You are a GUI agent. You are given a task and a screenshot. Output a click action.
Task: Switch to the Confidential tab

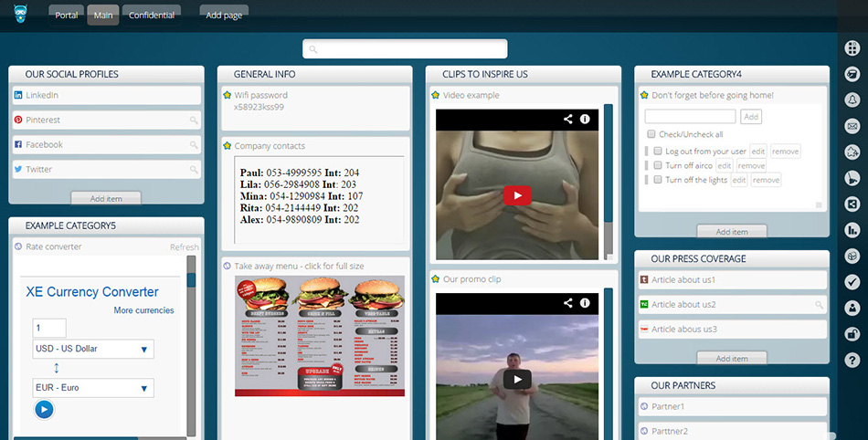[152, 16]
